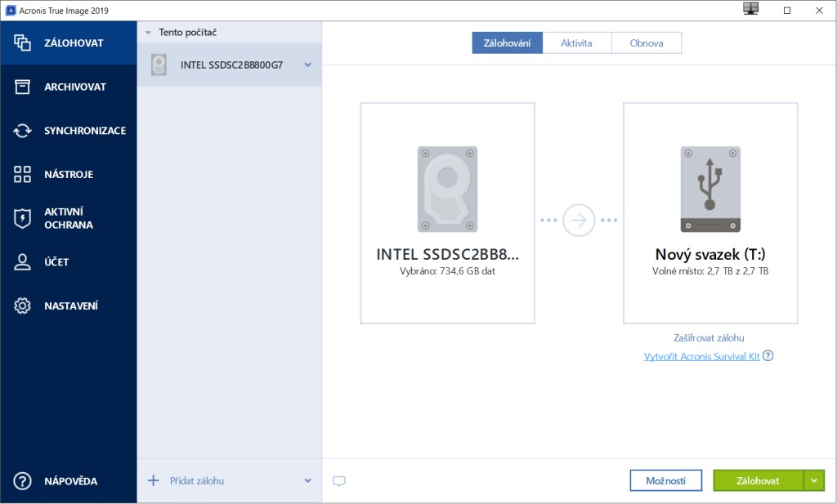Click the plus icon for Přidat zálohu
This screenshot has height=504, width=837.
pos(153,480)
